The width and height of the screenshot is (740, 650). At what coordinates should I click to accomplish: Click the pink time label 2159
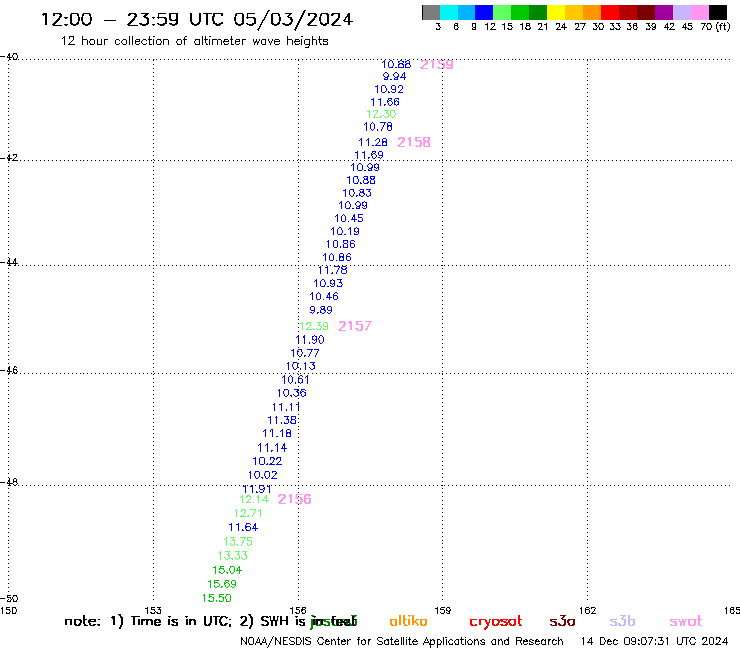click(x=437, y=64)
